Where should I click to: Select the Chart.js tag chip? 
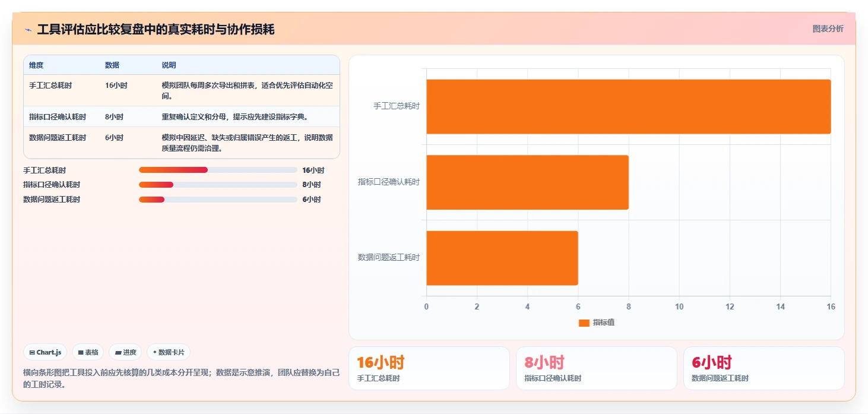[x=45, y=352]
